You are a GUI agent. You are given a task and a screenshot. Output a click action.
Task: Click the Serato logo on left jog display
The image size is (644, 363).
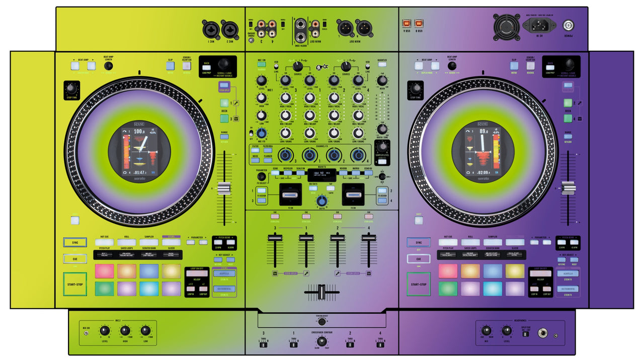click(140, 179)
